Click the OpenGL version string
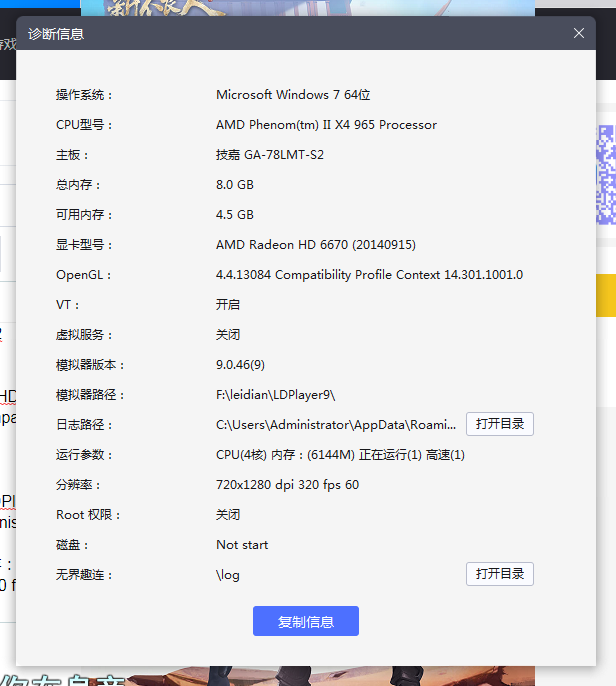 coord(369,275)
